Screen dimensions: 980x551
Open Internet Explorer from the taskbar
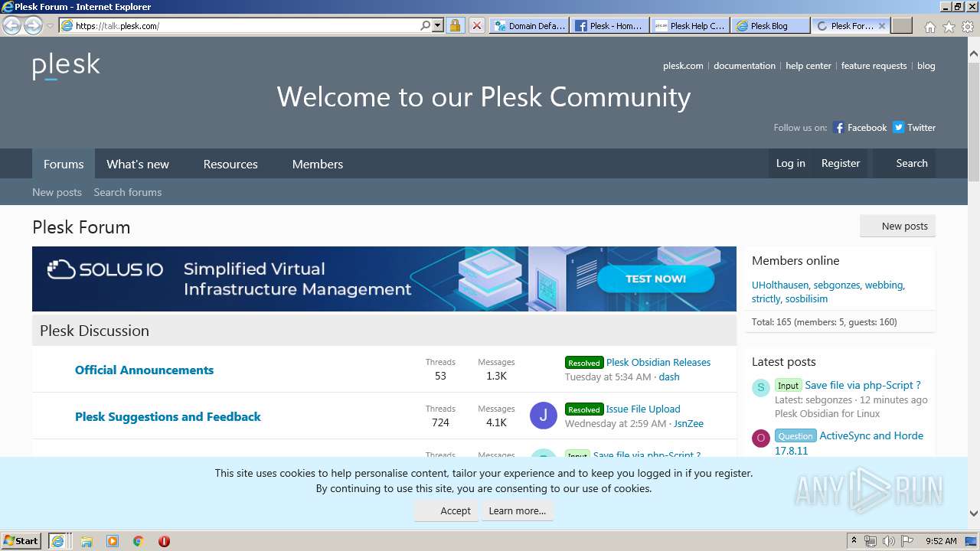(58, 541)
